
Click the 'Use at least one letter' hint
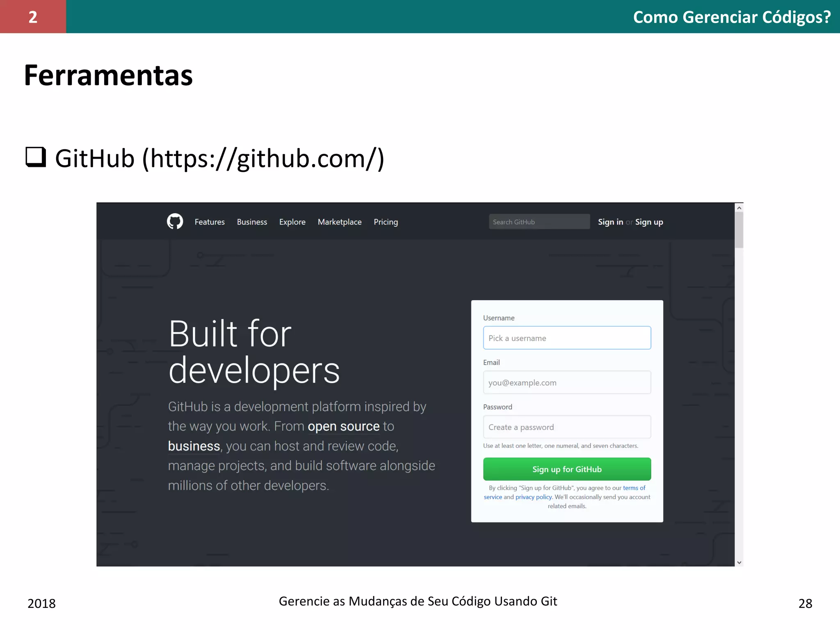point(561,446)
